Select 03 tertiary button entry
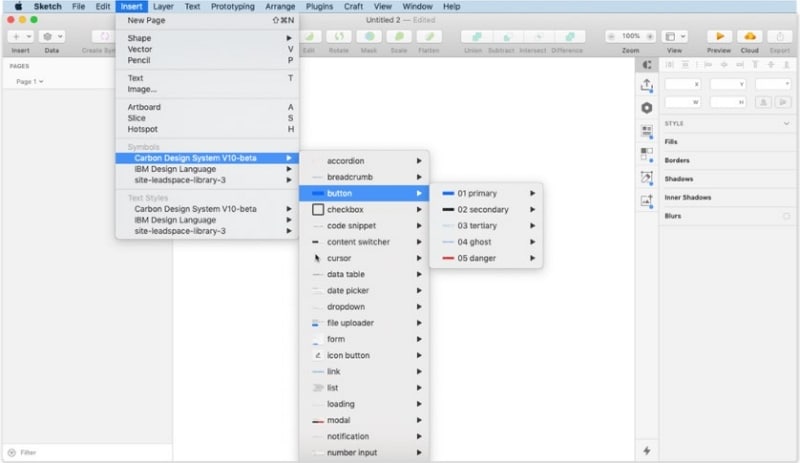The width and height of the screenshot is (800, 463). click(x=486, y=226)
